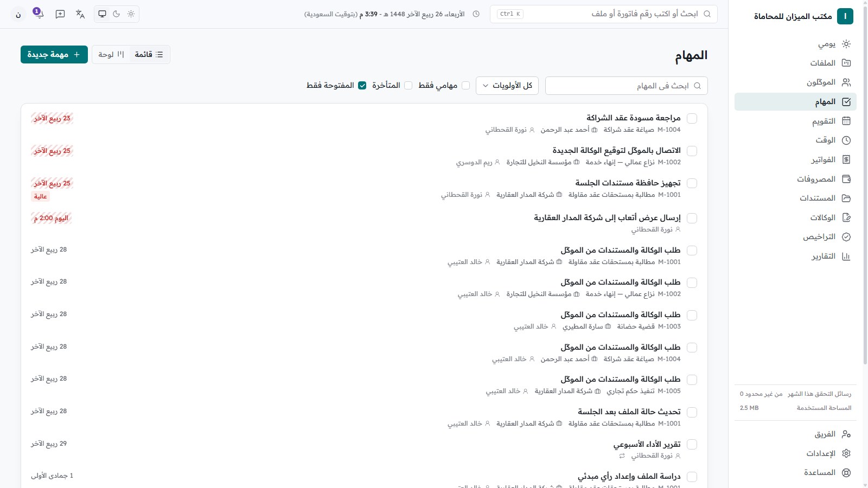Switch to light mode sun icon
868x488 pixels.
pyautogui.click(x=131, y=14)
